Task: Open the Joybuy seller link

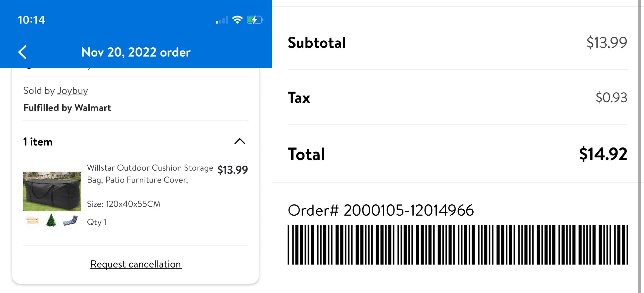Action: [x=72, y=91]
